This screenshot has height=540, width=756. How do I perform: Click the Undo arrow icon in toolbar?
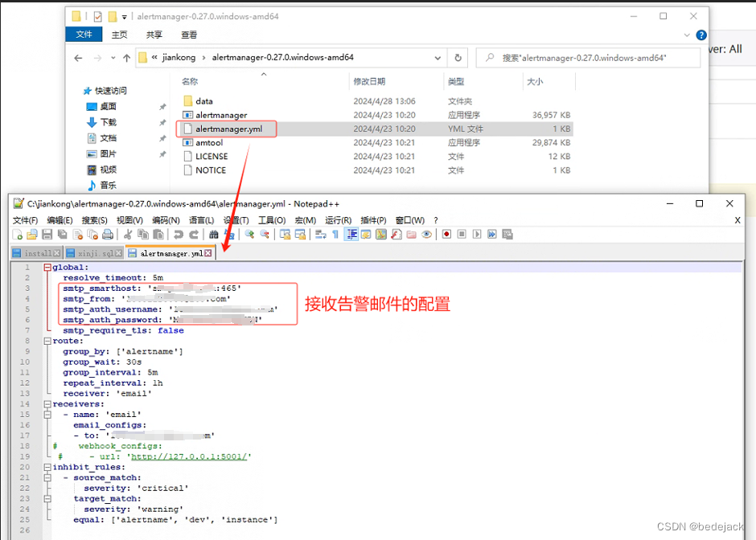pyautogui.click(x=179, y=235)
